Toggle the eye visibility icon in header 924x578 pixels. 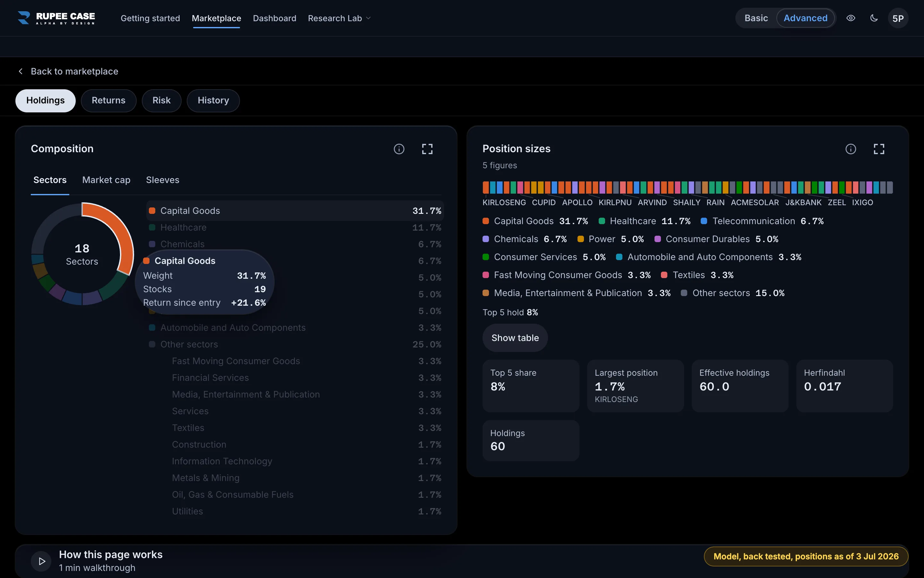(x=851, y=18)
